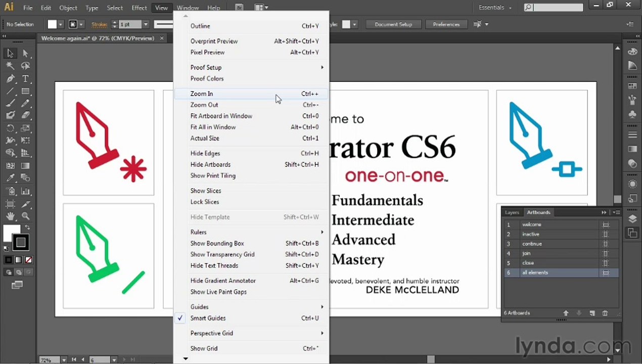Select the Rectangle tool
642x364 pixels.
click(x=25, y=92)
